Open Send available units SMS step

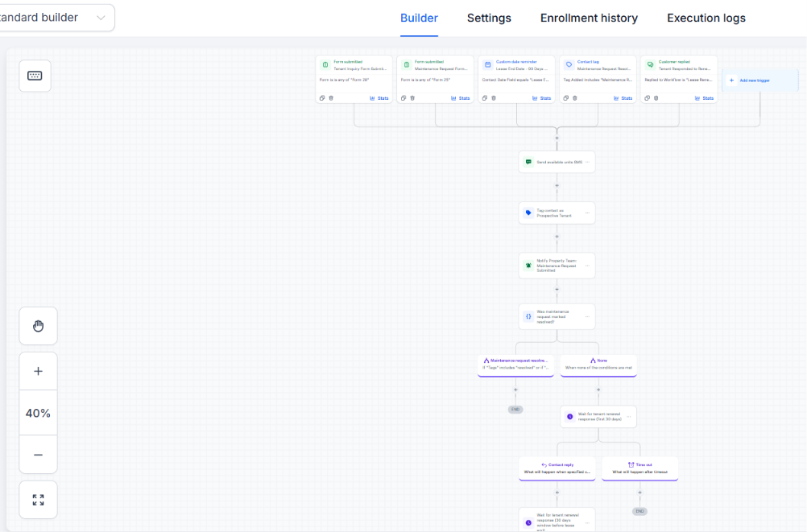click(557, 162)
